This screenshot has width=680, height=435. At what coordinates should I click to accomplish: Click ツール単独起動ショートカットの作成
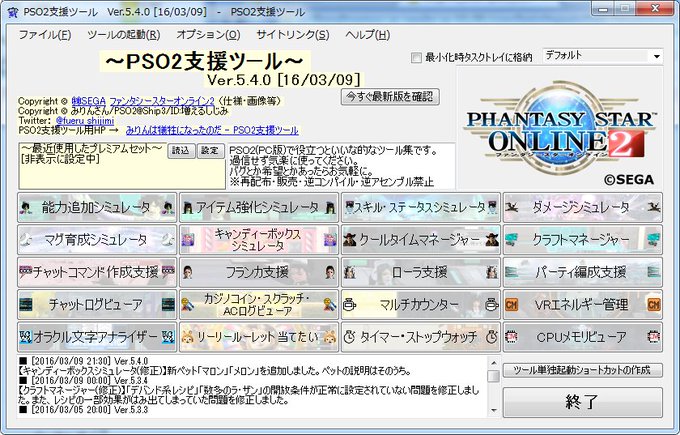tap(582, 370)
